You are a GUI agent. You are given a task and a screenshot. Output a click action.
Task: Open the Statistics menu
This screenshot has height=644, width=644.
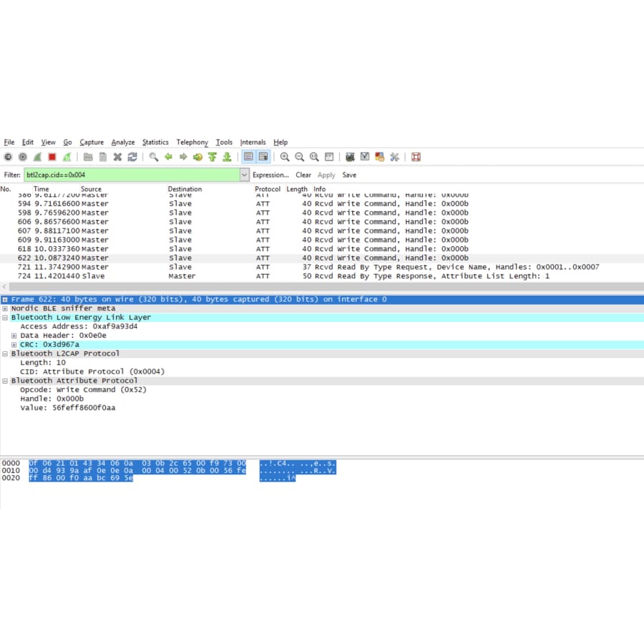click(x=155, y=142)
